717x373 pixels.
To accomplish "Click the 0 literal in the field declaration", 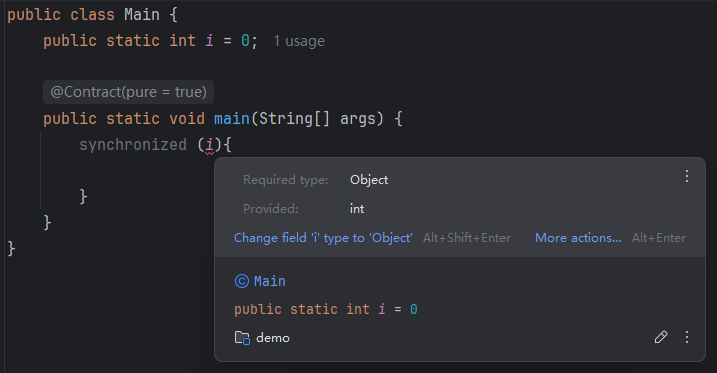I will 246,41.
